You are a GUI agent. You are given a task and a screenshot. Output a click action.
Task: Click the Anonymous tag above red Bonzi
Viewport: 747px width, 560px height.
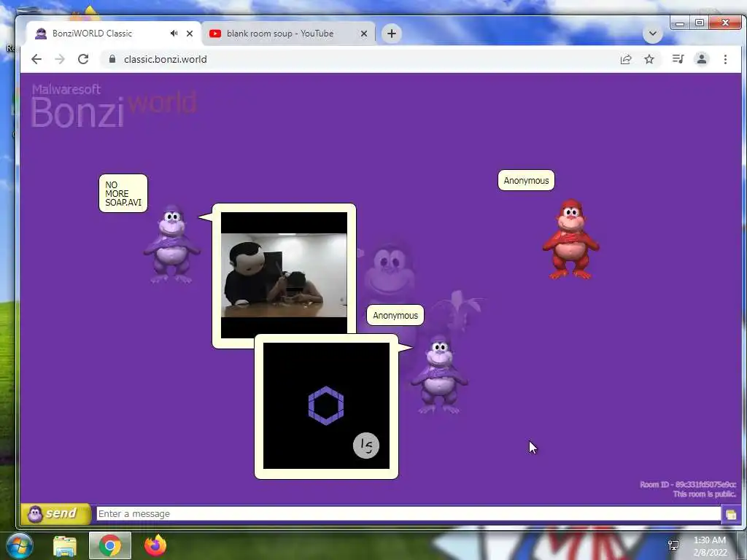[x=527, y=181]
